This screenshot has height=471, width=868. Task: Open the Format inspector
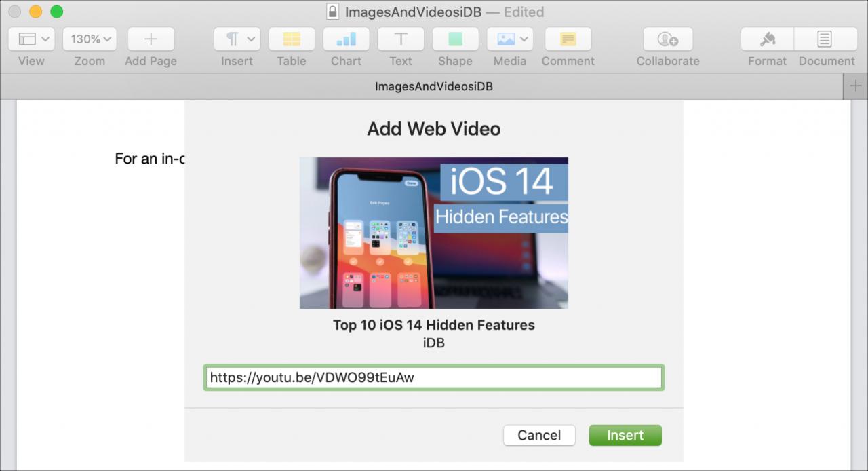click(767, 39)
